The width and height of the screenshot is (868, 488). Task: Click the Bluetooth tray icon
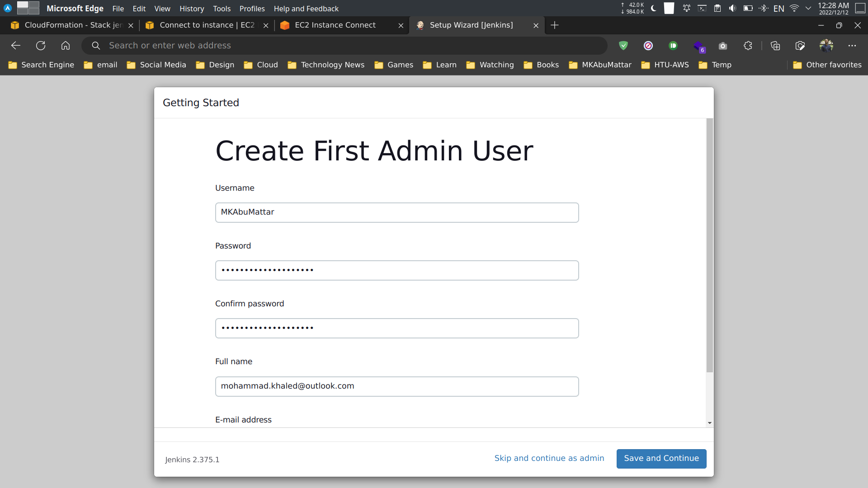764,8
